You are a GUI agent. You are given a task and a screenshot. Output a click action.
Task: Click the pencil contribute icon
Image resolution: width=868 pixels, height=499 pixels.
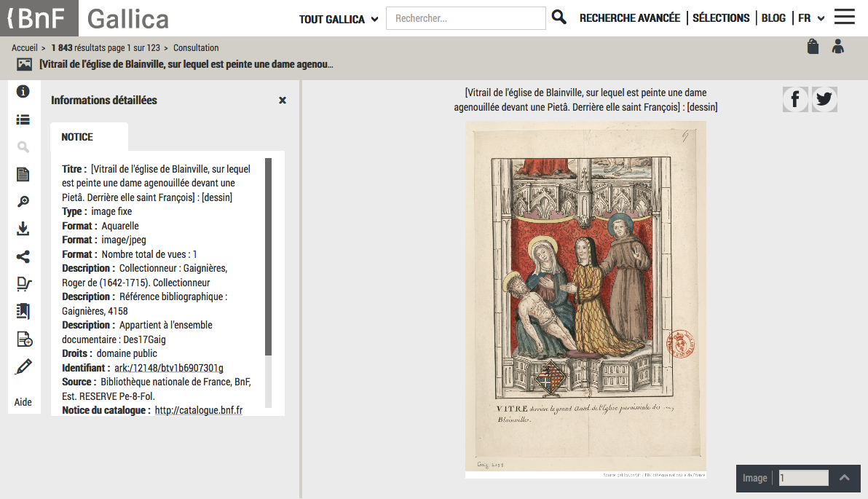23,366
